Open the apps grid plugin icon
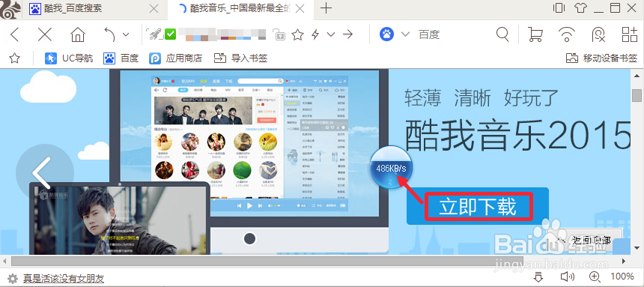Viewport: 644px width, 287px height. (x=629, y=34)
